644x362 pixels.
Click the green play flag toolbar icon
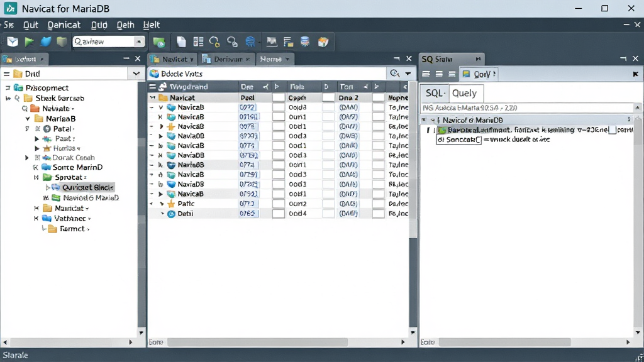29,41
